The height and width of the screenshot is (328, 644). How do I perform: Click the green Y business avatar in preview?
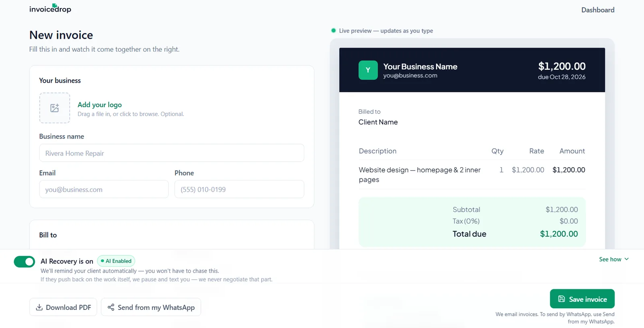tap(368, 70)
